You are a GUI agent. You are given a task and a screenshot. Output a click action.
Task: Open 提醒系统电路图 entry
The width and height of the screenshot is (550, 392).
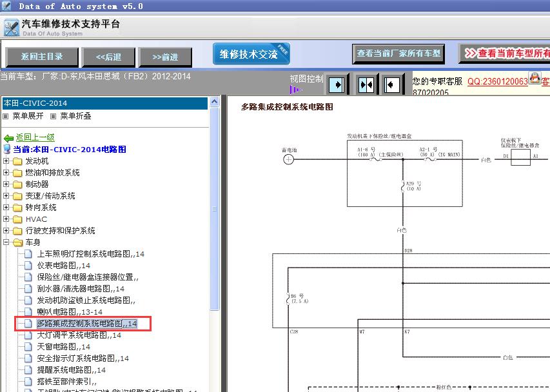coord(71,369)
